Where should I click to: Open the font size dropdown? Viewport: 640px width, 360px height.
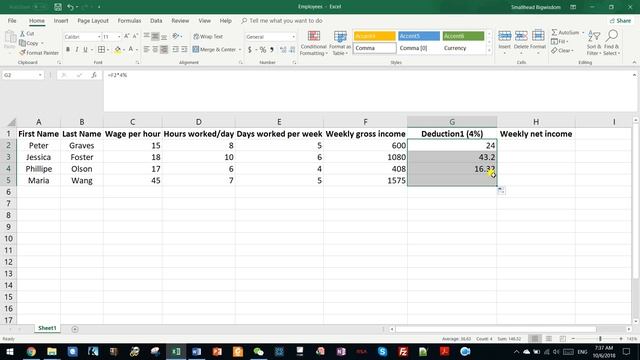click(x=119, y=37)
